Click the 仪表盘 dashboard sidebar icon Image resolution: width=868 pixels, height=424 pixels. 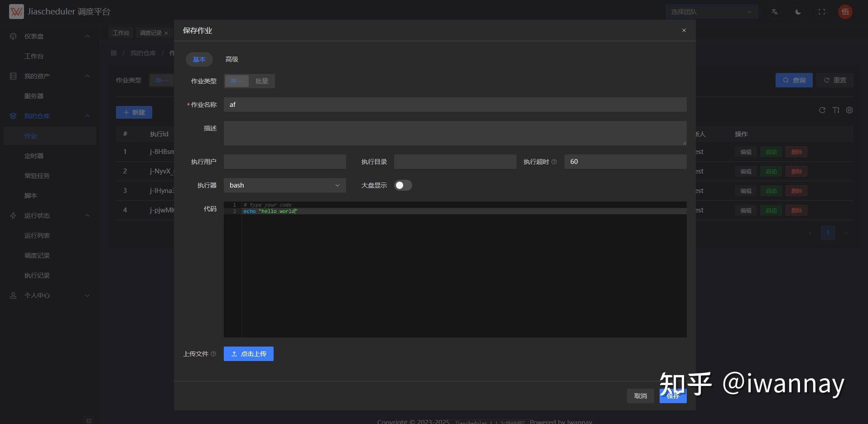point(13,36)
